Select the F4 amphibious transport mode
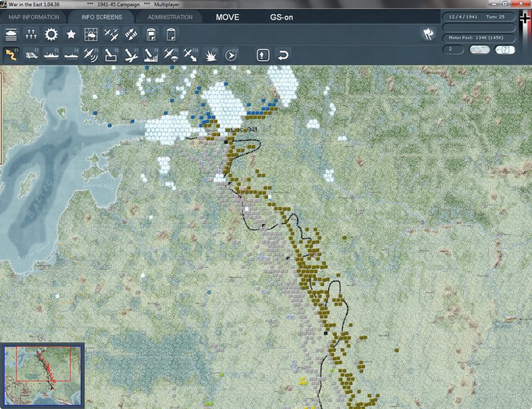This screenshot has width=532, height=409. point(71,55)
